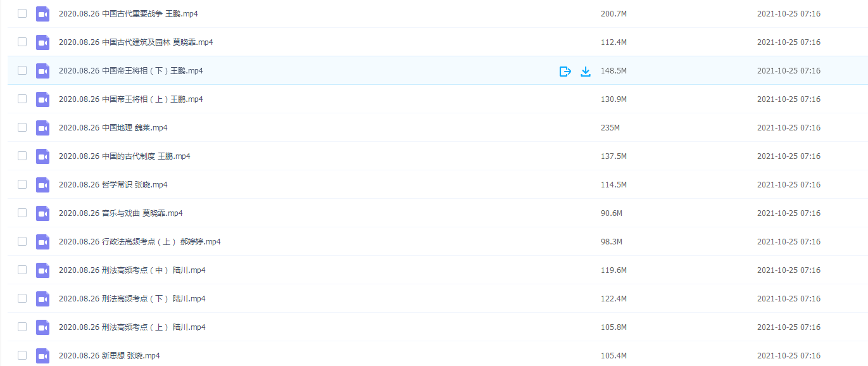Click the 112.4M size value

point(613,42)
